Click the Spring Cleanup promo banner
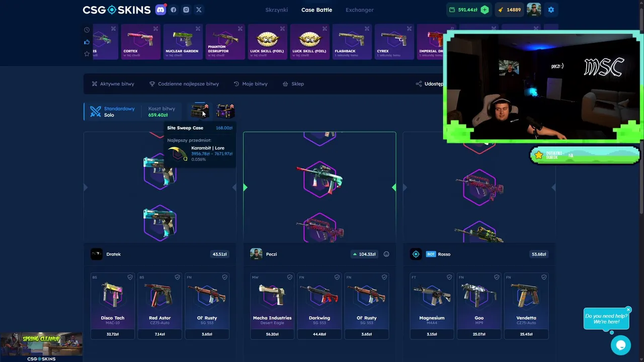 pos(41,347)
